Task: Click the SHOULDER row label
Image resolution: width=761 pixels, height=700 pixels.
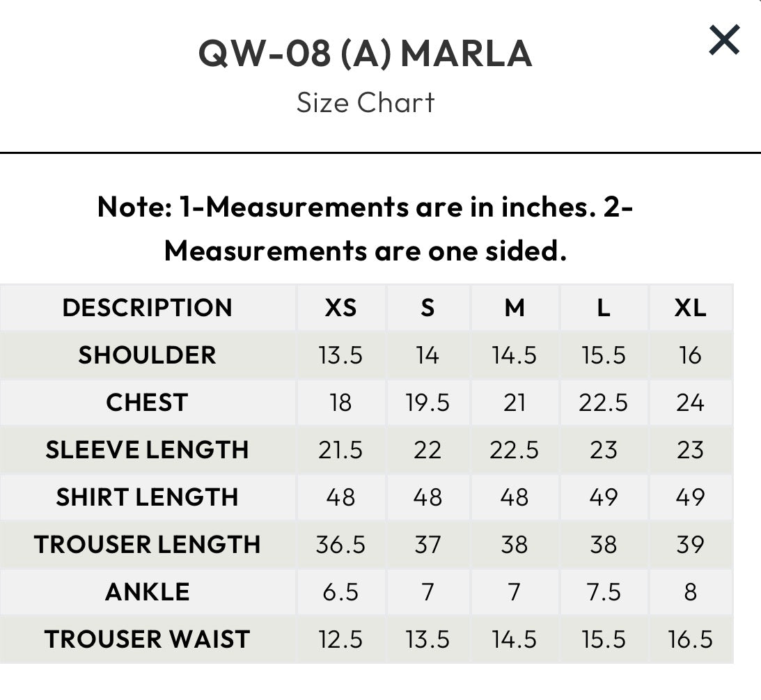Action: point(147,355)
